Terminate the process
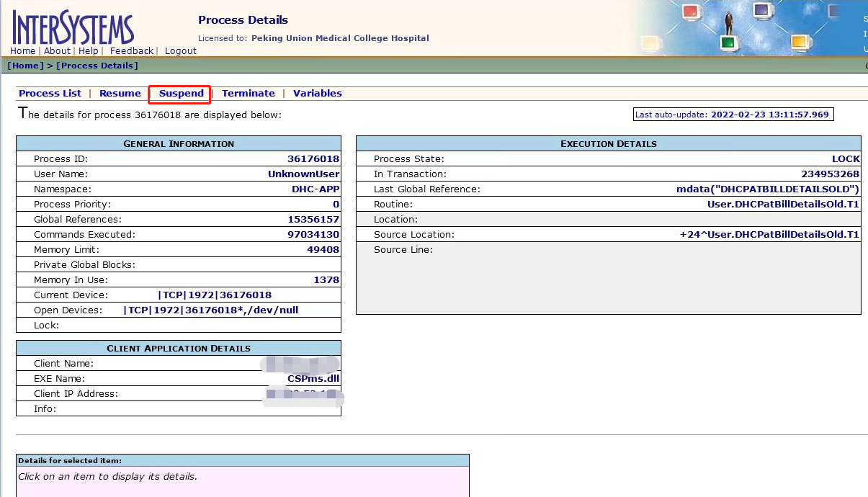Viewport: 868px width, 497px height. pyautogui.click(x=248, y=94)
